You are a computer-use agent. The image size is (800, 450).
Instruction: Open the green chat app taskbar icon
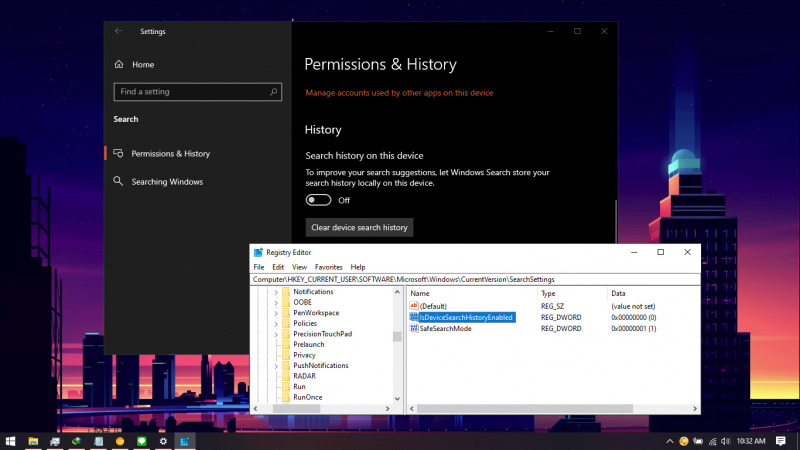point(141,441)
